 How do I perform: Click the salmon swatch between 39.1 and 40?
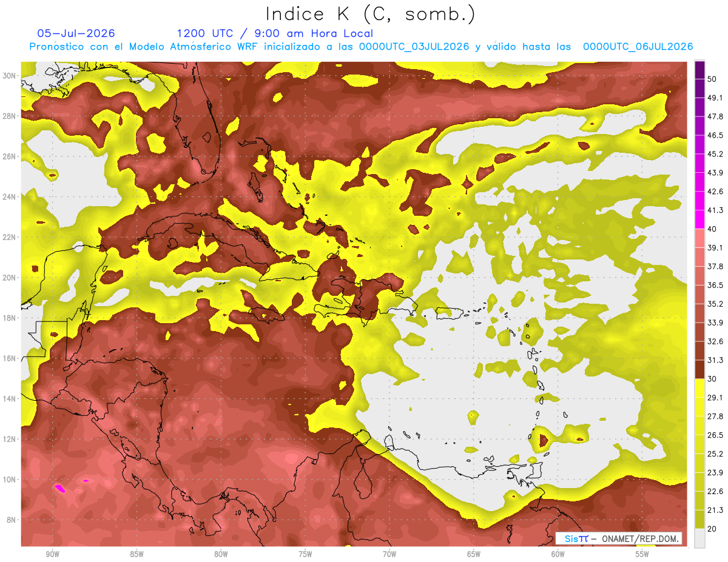(699, 238)
